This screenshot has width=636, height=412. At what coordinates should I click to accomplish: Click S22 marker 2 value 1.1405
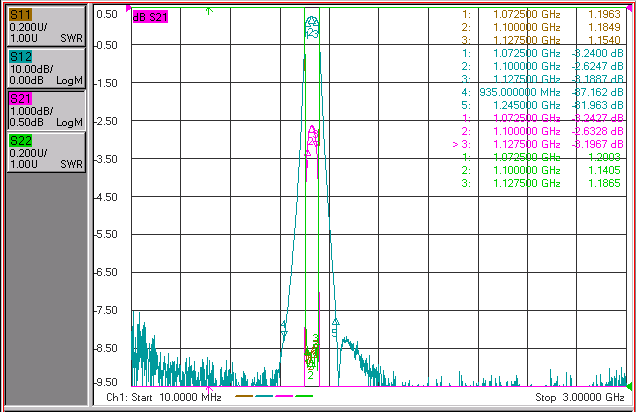point(604,170)
